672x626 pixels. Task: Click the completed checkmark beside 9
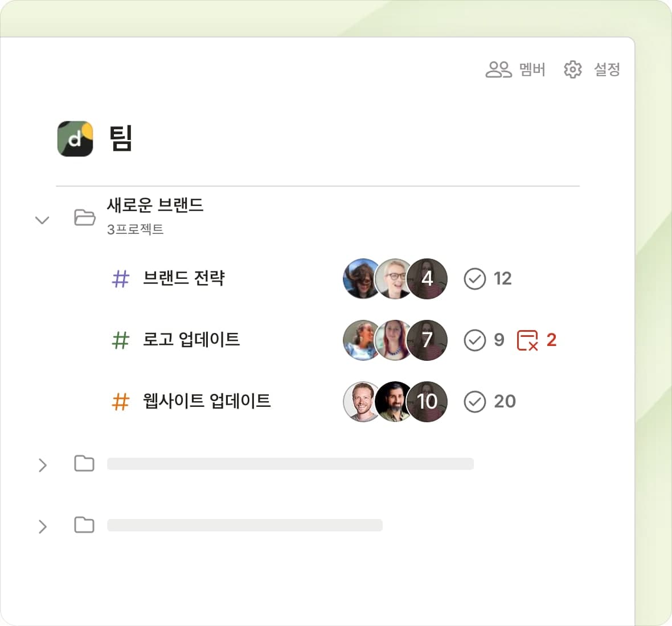474,340
